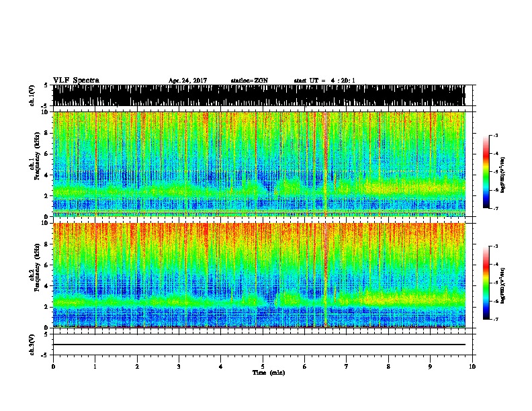Click the time axis tick label "9"

coord(430,367)
